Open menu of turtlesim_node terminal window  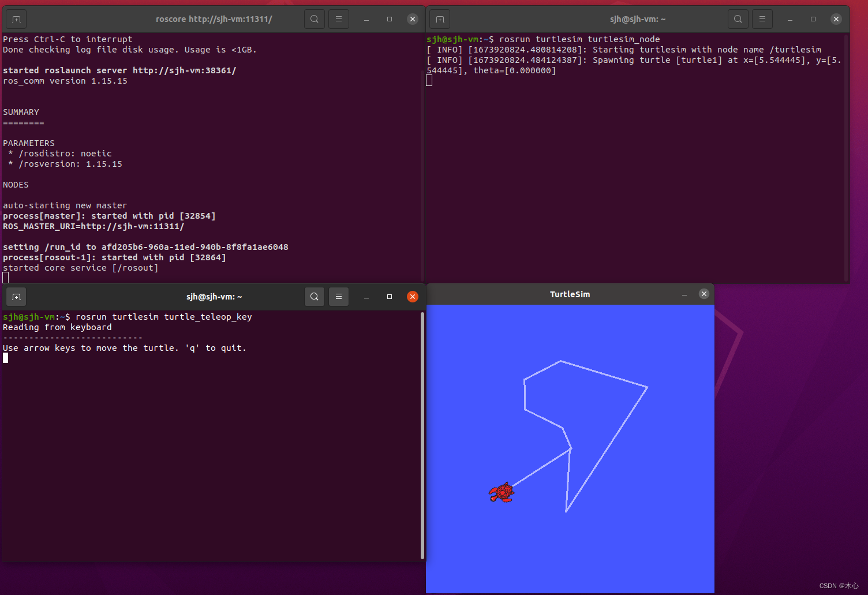762,19
